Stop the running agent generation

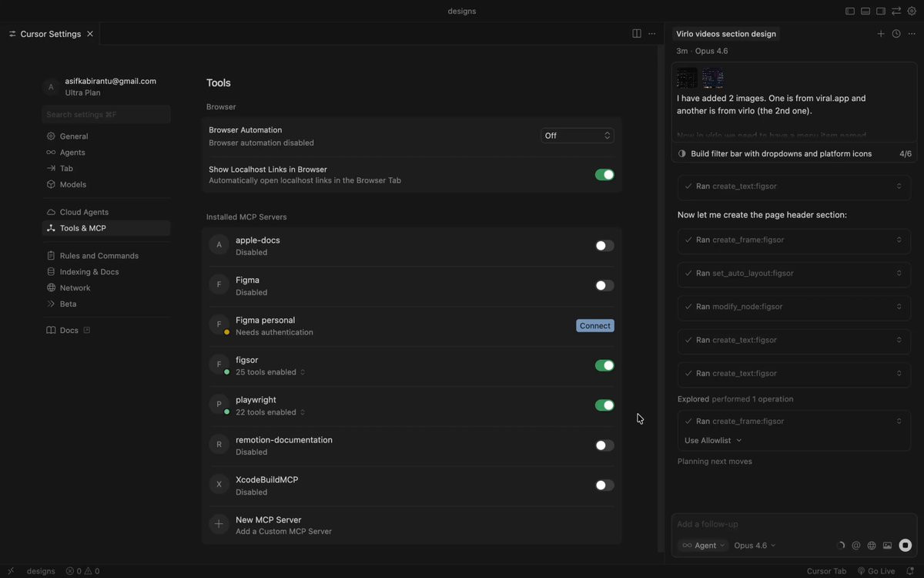906,546
